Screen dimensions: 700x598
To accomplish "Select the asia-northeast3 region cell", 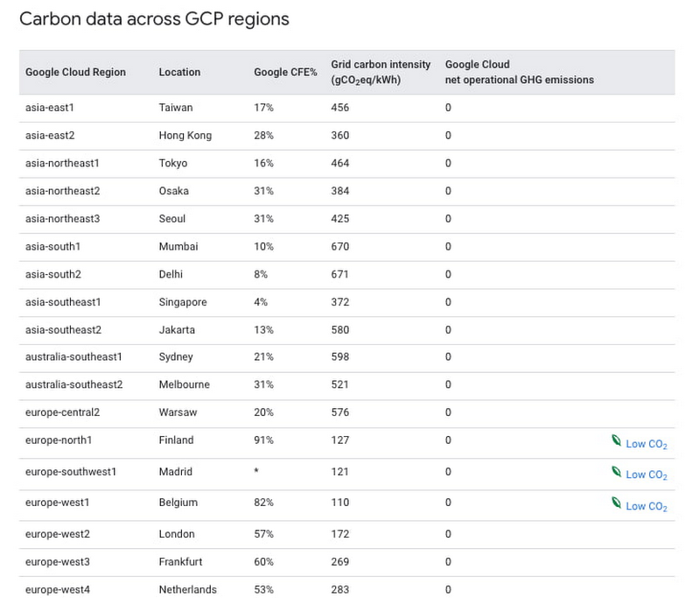I will click(x=62, y=219).
